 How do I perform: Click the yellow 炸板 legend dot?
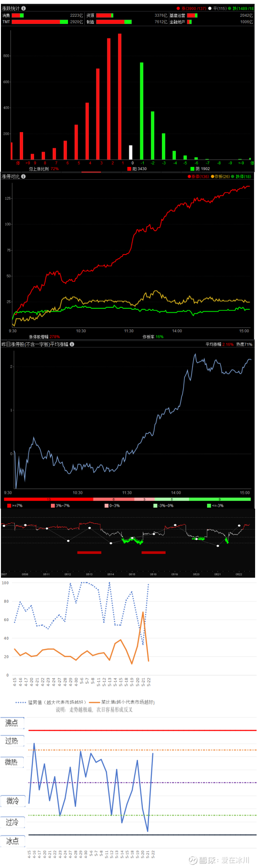212,177
